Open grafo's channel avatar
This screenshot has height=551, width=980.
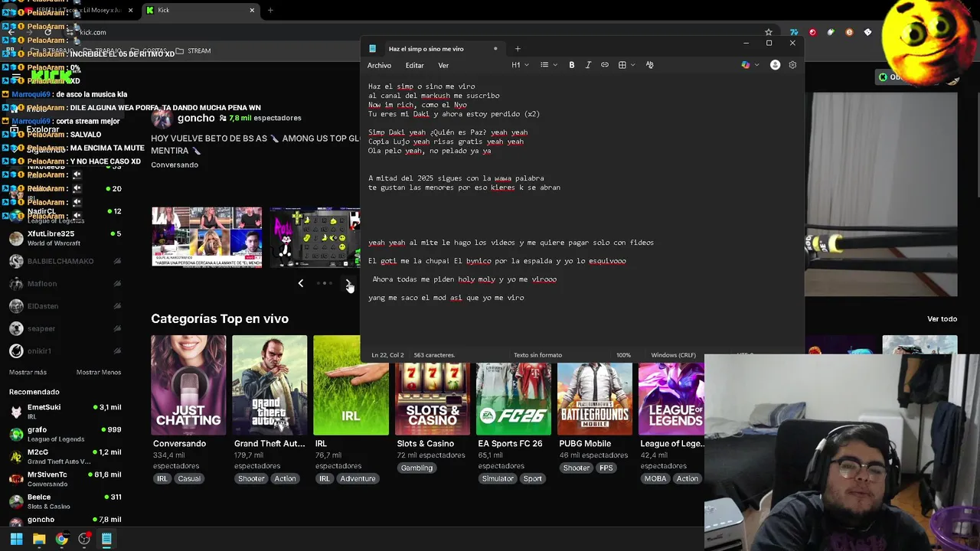(16, 434)
